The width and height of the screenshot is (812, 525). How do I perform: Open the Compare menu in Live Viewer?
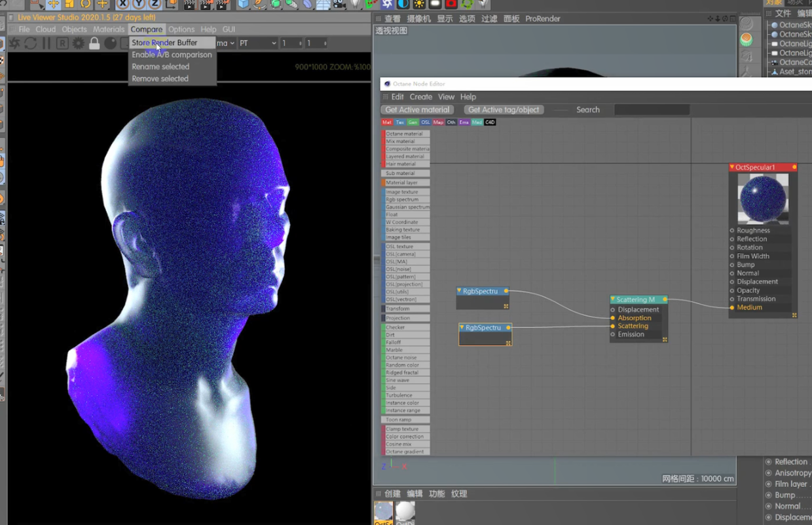146,29
